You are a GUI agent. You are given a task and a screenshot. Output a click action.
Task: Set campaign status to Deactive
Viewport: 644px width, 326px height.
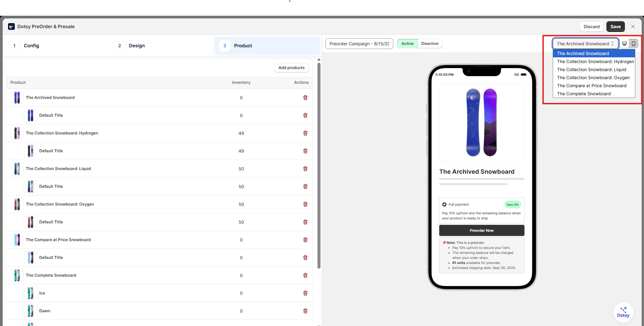point(430,44)
